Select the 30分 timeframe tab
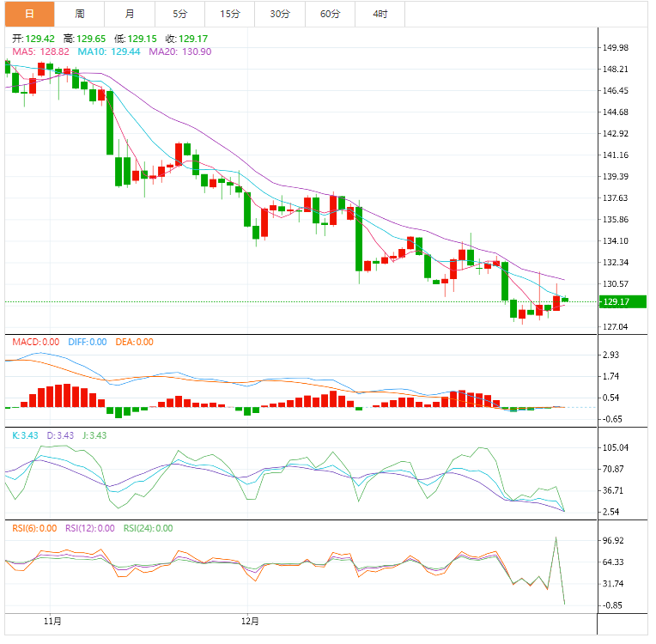 click(280, 14)
